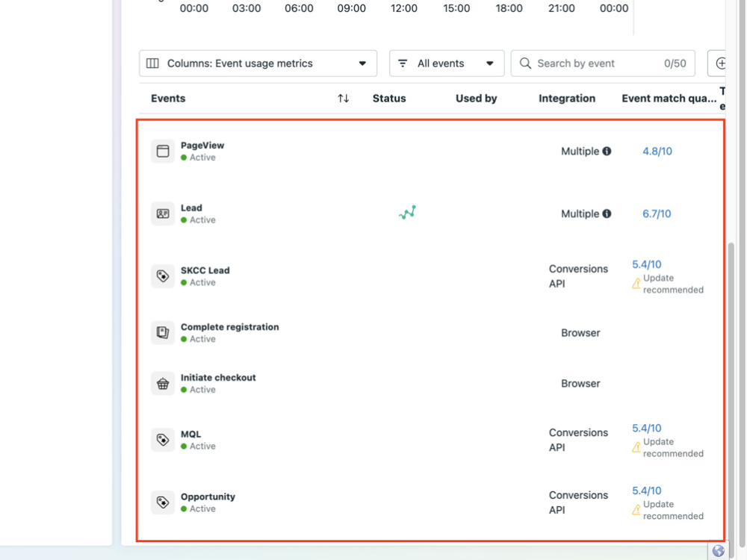The height and width of the screenshot is (560, 747).
Task: Open Columns: Event usage metrics dropdown
Action: (x=258, y=63)
